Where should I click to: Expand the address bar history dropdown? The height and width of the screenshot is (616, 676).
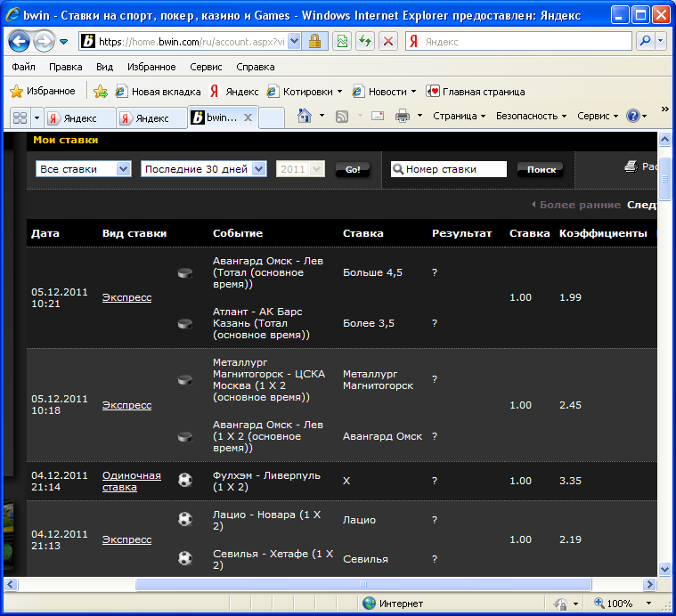pyautogui.click(x=294, y=41)
